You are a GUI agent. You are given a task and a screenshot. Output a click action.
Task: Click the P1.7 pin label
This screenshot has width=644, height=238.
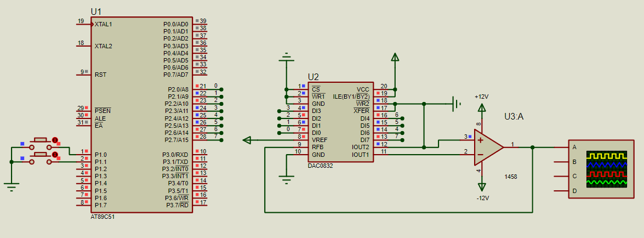[x=101, y=205]
